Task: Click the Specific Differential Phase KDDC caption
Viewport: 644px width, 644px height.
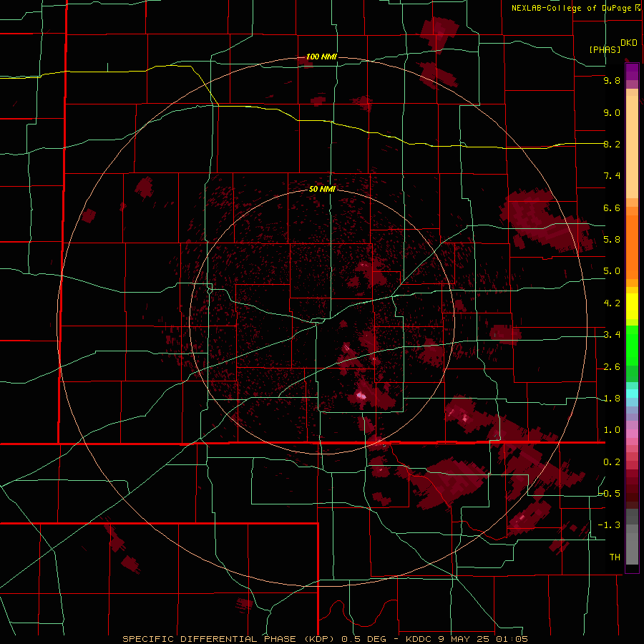Action: click(x=326, y=639)
